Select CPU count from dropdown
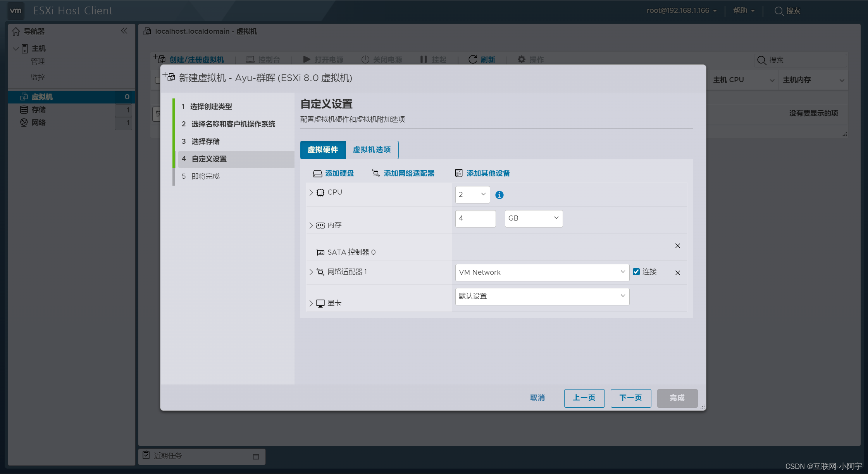 click(472, 195)
